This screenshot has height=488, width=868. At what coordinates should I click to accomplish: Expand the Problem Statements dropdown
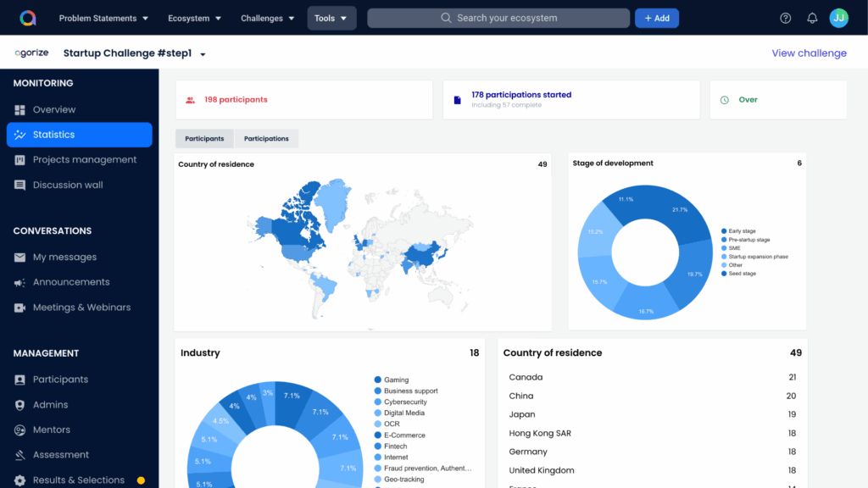(x=103, y=18)
